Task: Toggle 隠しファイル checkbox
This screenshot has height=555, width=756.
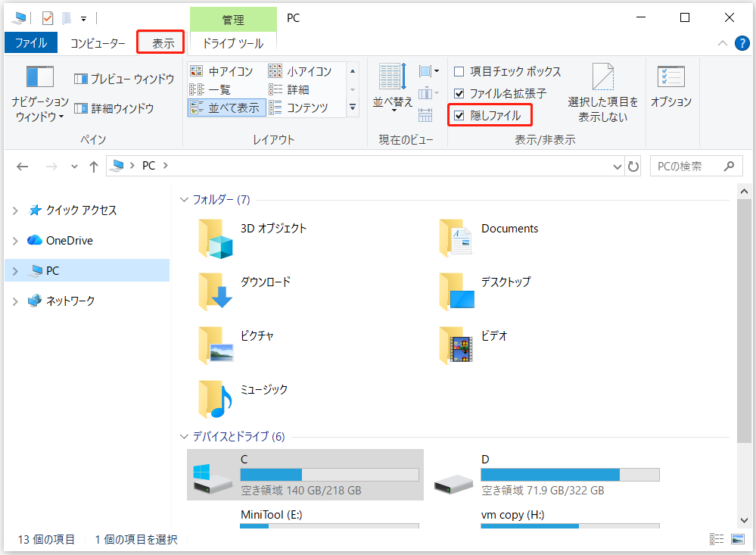Action: [488, 115]
